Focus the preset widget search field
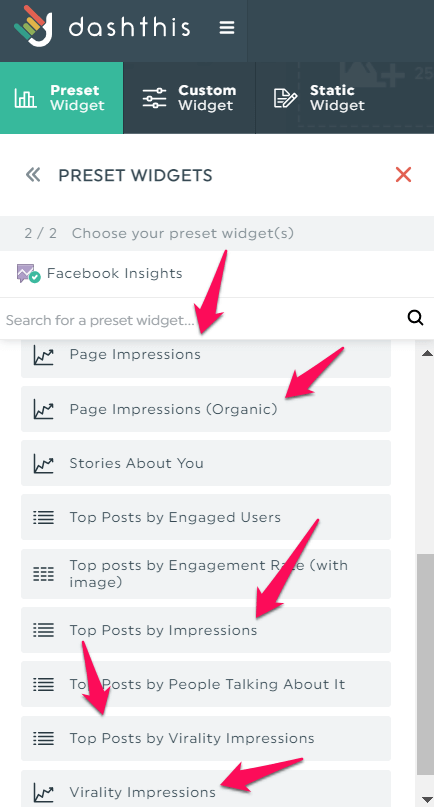434x807 pixels. (x=203, y=320)
